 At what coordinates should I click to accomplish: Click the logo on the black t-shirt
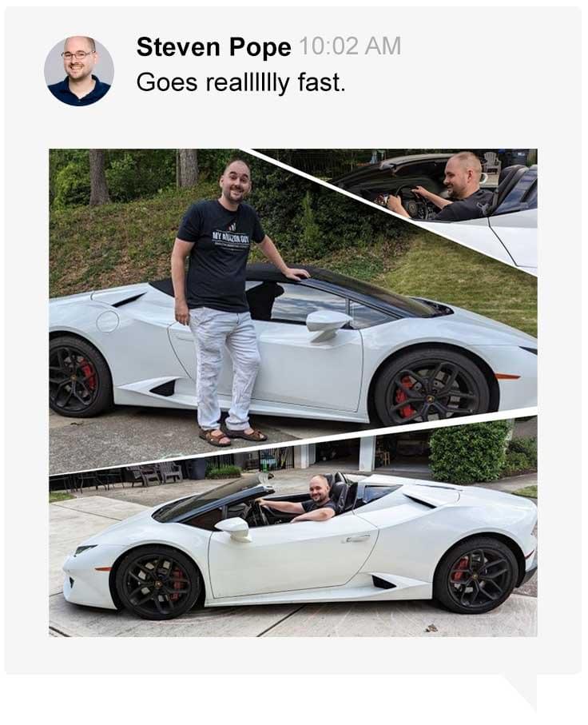click(x=231, y=237)
